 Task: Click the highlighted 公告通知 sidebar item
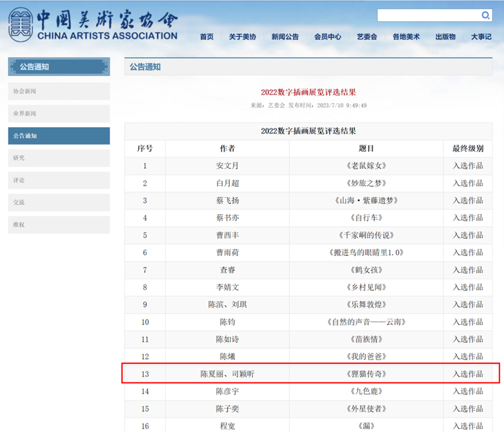58,136
